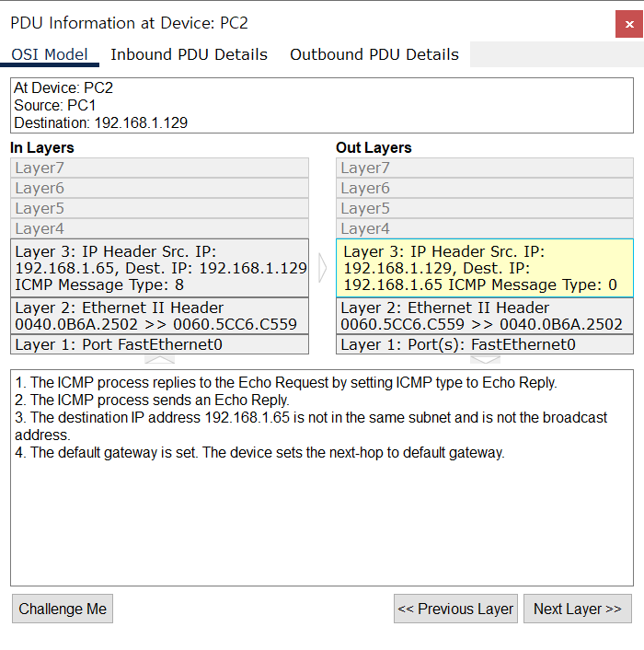Screen dimensions: 644x650
Task: Click the down arrow below Out Layers
Action: click(x=485, y=359)
